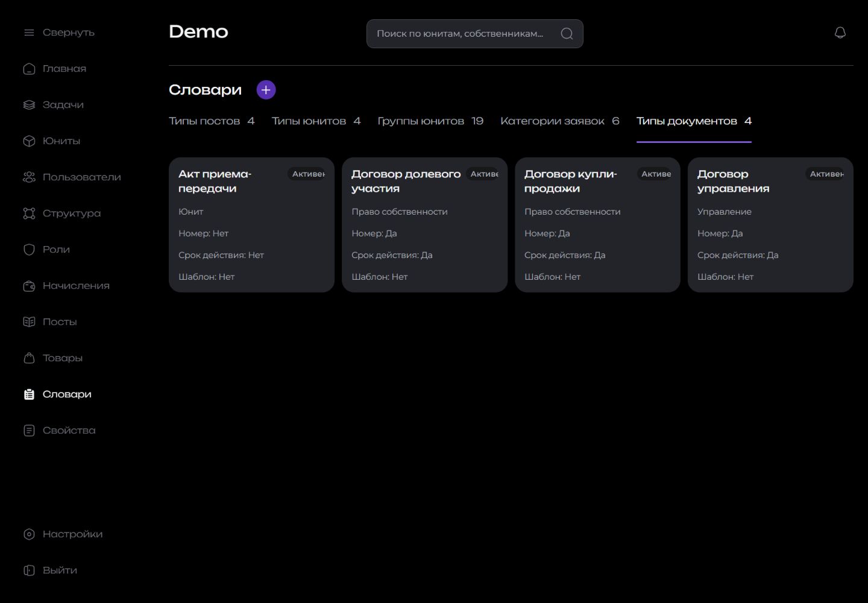Add a new dictionary entry with plus button
The width and height of the screenshot is (868, 603).
click(x=266, y=90)
